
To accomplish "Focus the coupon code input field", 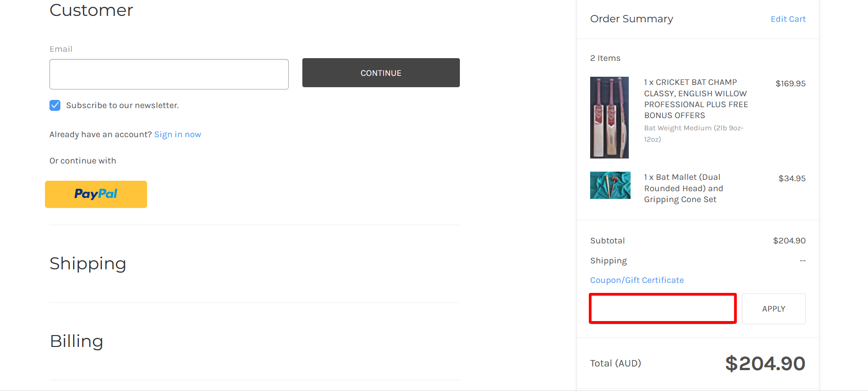I will 662,309.
